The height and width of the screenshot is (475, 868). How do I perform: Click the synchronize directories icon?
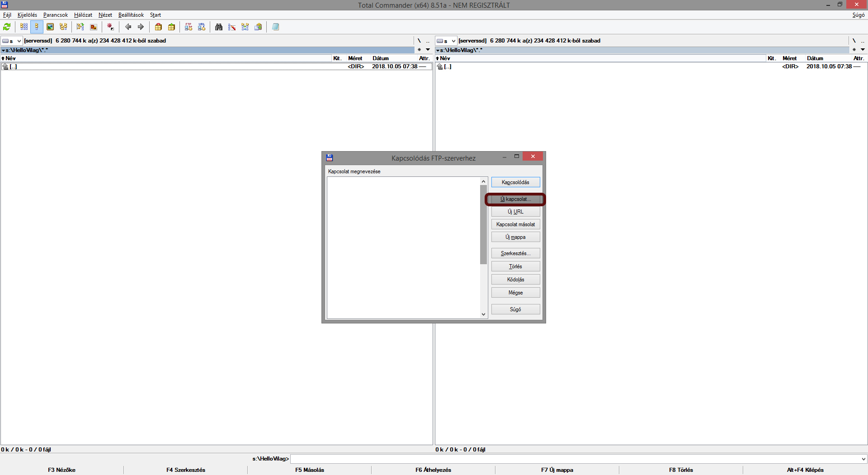(245, 27)
